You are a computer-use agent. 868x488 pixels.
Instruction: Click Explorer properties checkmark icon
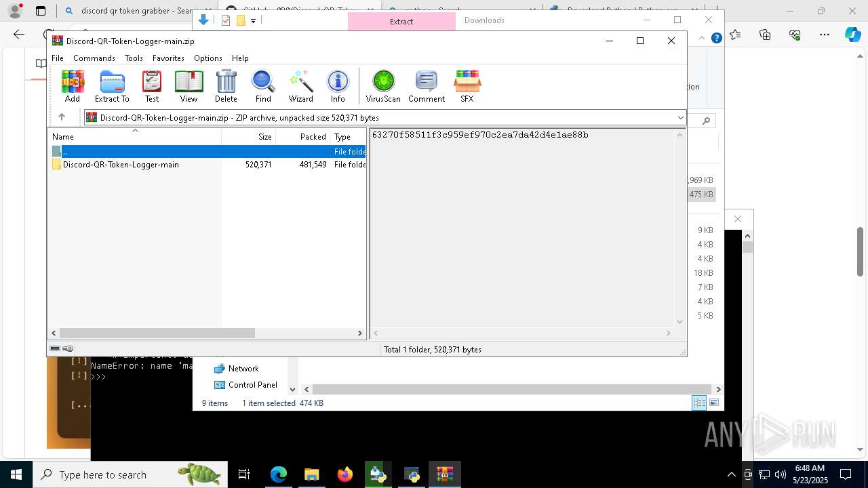coord(226,21)
